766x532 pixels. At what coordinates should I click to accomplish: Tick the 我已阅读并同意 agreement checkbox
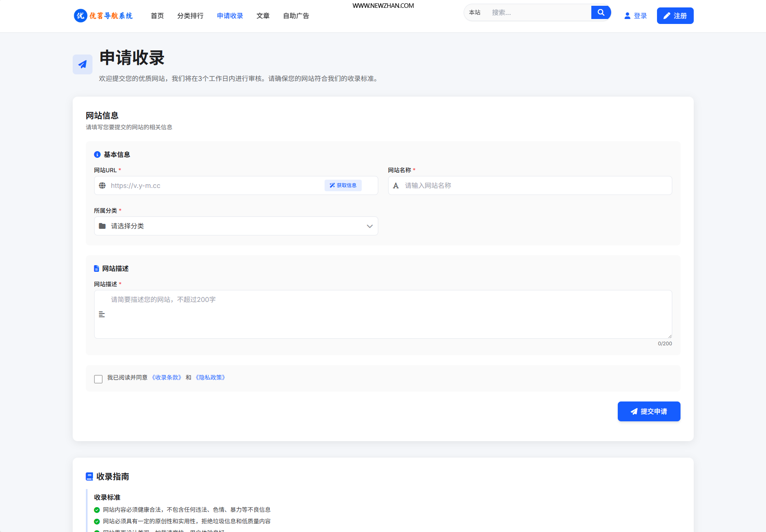[x=98, y=379]
